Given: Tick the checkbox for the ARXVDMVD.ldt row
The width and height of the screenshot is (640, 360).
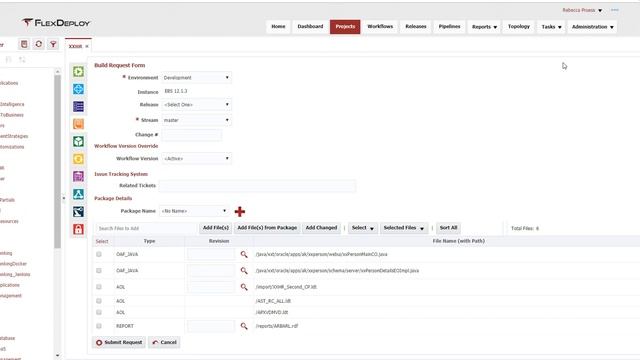Looking at the screenshot, I should (99, 312).
